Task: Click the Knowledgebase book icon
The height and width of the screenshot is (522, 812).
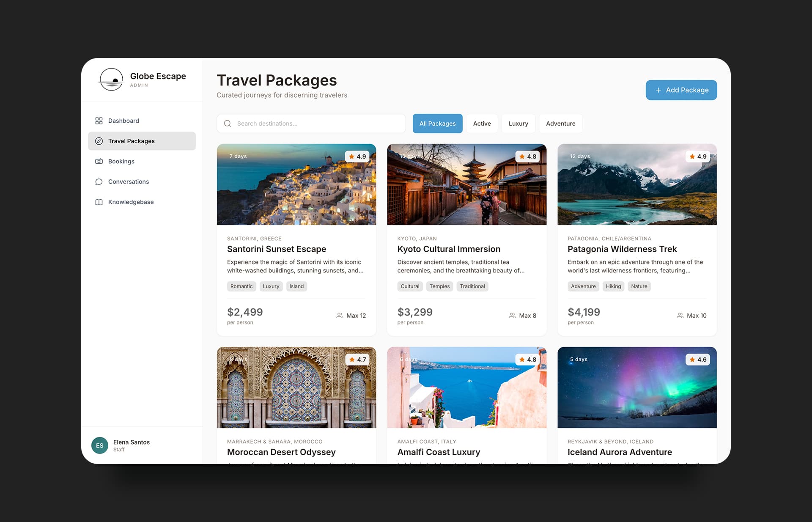Action: (99, 202)
